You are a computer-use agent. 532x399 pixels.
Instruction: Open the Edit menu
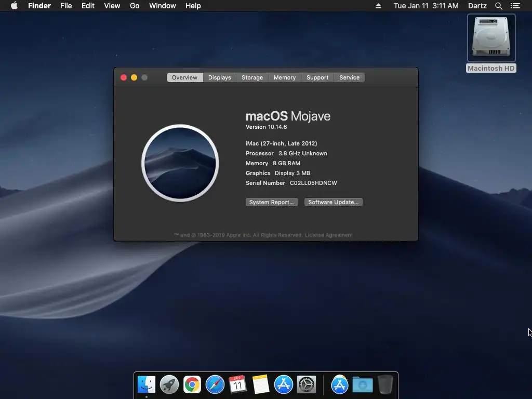click(88, 6)
